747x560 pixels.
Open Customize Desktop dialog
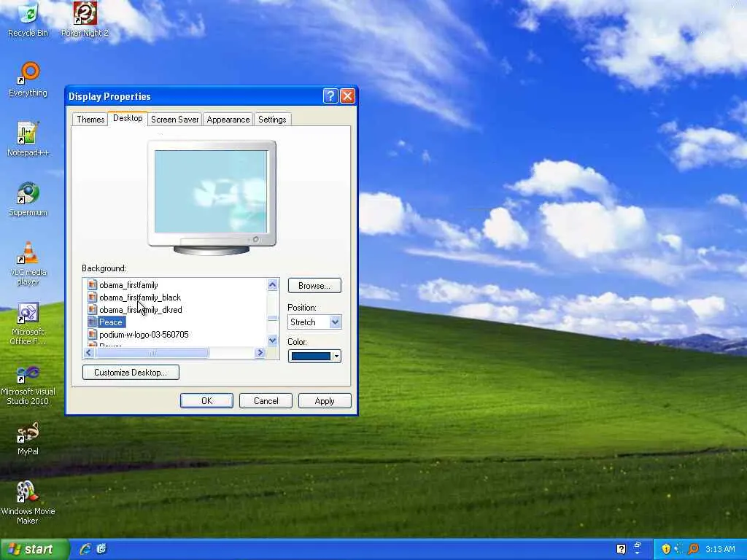pos(131,373)
